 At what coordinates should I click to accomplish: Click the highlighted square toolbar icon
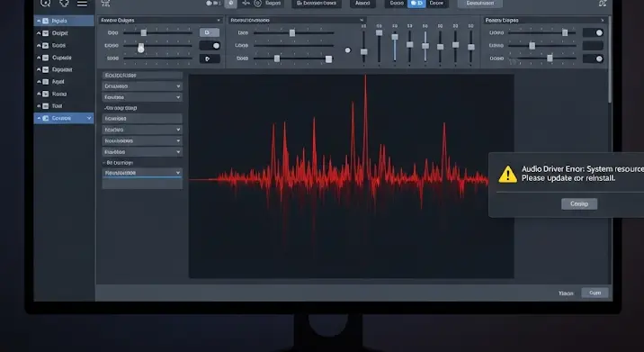(231, 4)
